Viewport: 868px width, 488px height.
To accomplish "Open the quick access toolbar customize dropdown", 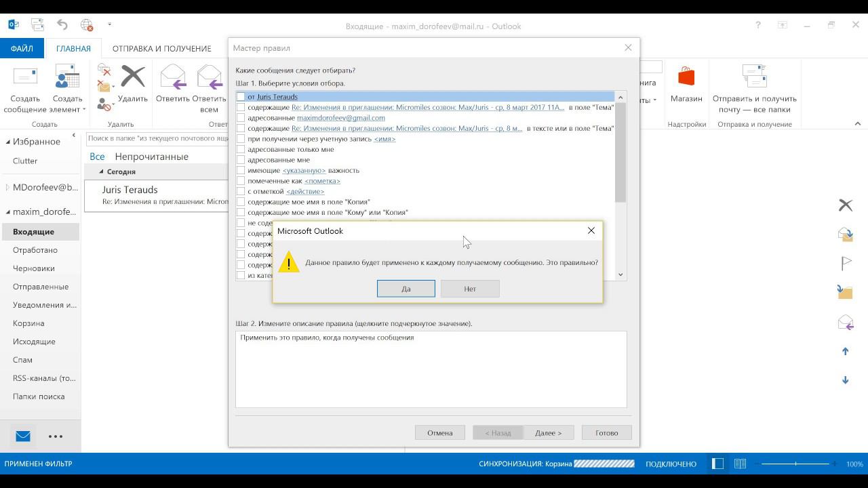I will pos(109,25).
